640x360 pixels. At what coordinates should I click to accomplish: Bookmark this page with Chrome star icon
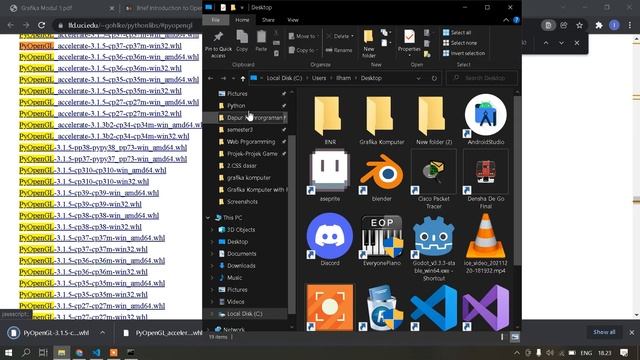click(x=580, y=25)
